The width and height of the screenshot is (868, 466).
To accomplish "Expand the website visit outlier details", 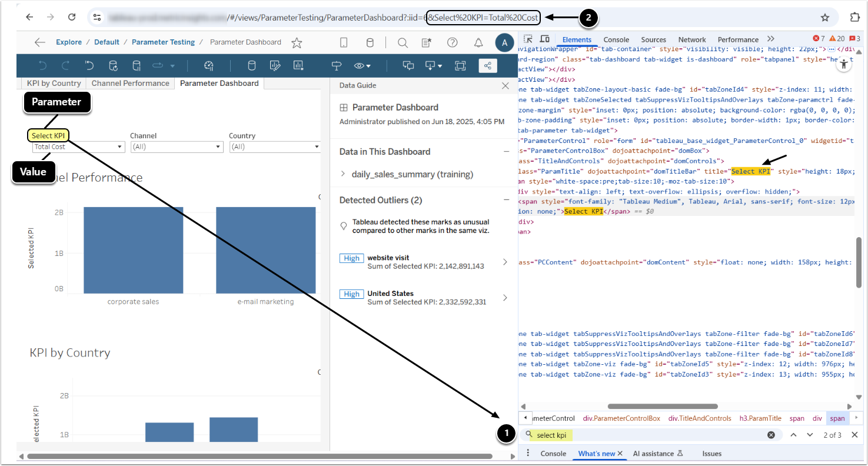I will (x=504, y=262).
